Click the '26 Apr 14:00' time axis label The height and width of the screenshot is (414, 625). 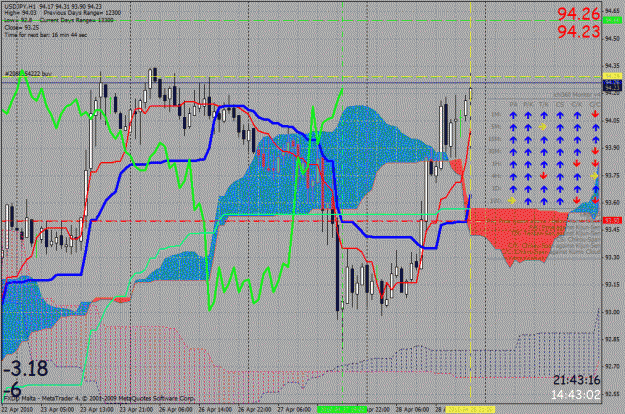(x=215, y=410)
